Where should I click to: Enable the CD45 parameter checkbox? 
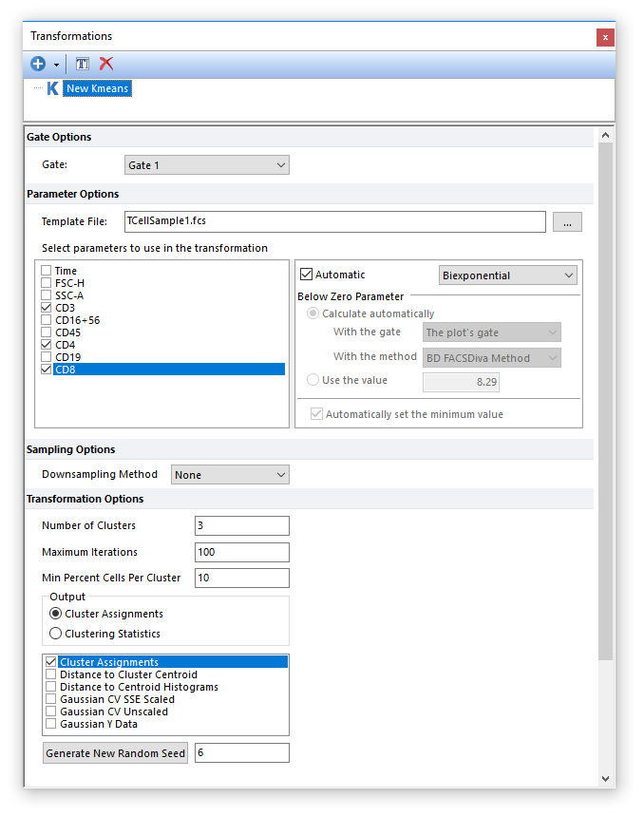pos(47,332)
